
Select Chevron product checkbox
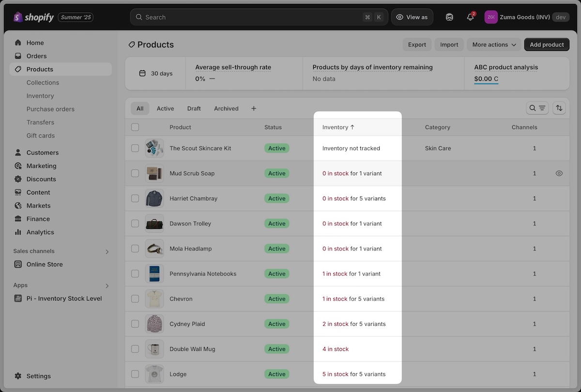click(135, 299)
